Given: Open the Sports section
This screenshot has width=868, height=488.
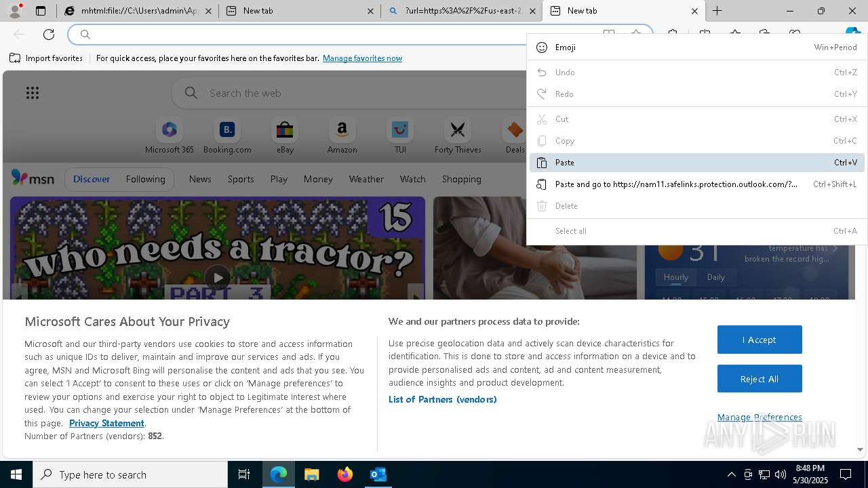Looking at the screenshot, I should pos(241,179).
